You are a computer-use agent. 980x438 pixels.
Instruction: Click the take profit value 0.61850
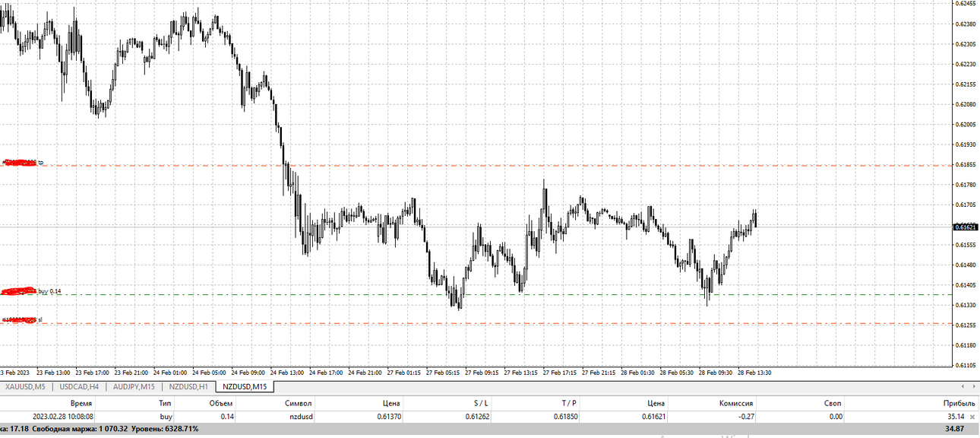pos(565,417)
